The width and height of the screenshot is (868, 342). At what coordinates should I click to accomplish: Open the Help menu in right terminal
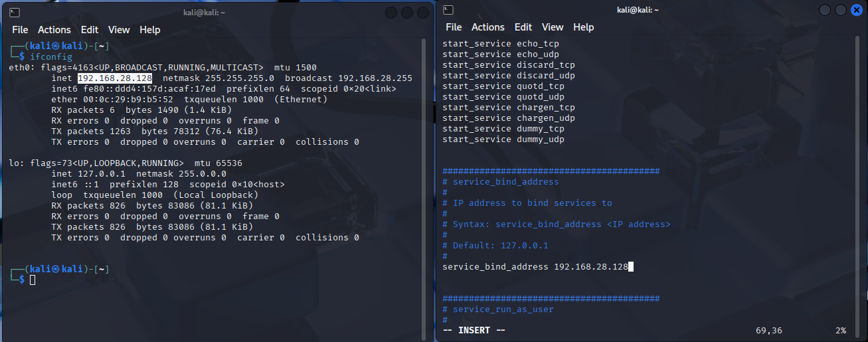pos(584,27)
